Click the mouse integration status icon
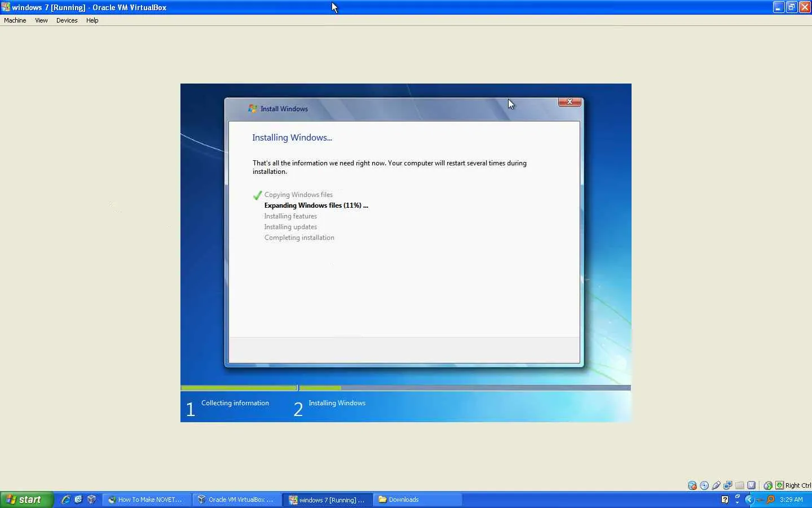This screenshot has height=508, width=812. pos(768,485)
